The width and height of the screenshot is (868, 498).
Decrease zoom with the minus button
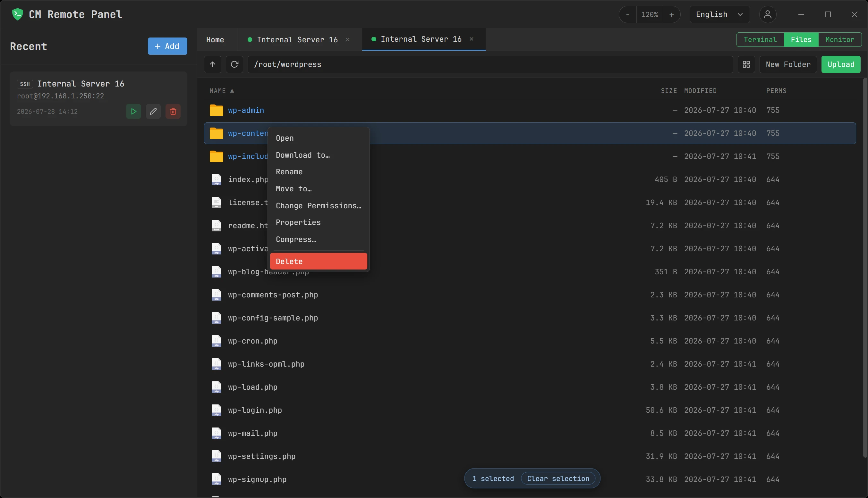click(628, 14)
